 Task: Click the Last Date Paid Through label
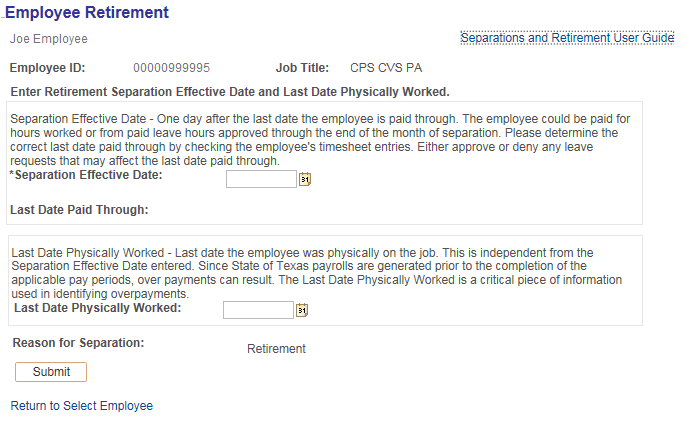(79, 210)
